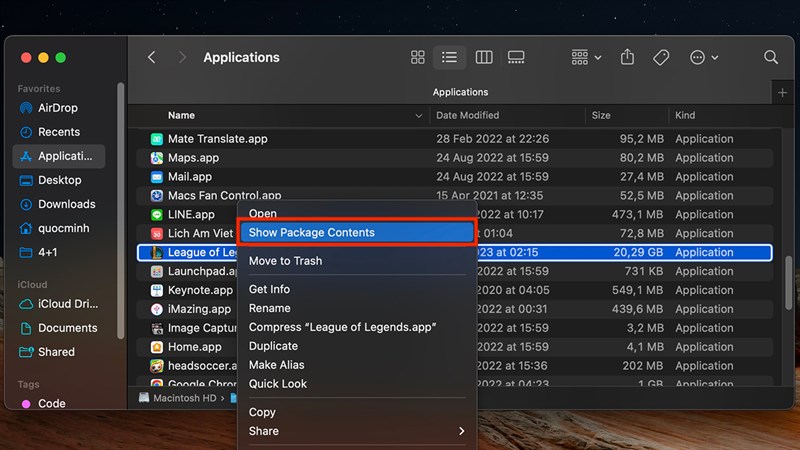
Task: Toggle Name column sort order chevron
Action: click(x=418, y=116)
